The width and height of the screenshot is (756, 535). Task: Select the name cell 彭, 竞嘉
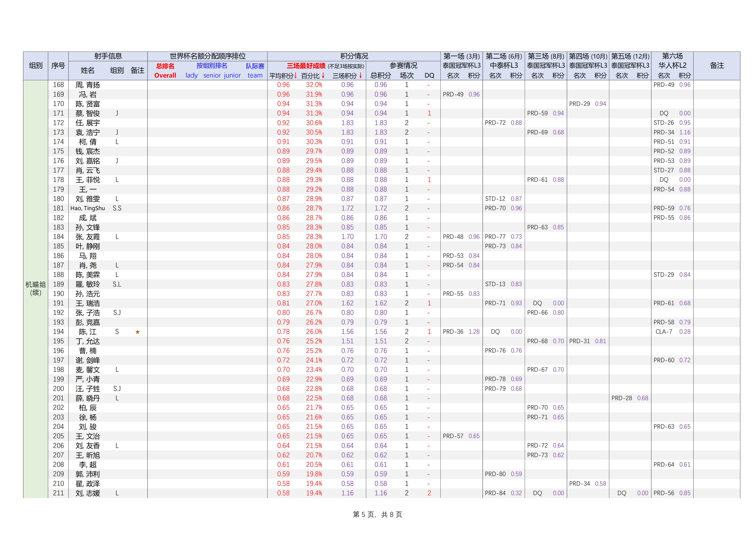click(x=88, y=322)
